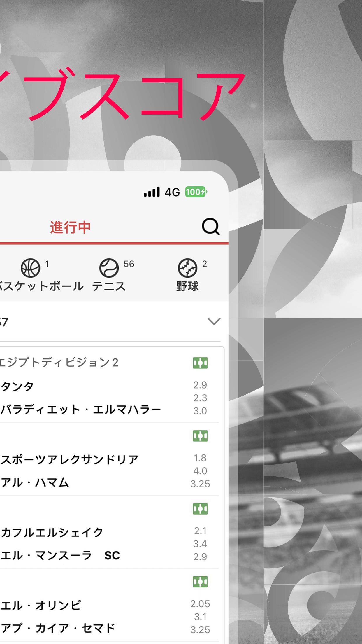Viewport: 362px width, 644px height.
Task: Open the アル・ハマム team row
Action: pos(35,482)
